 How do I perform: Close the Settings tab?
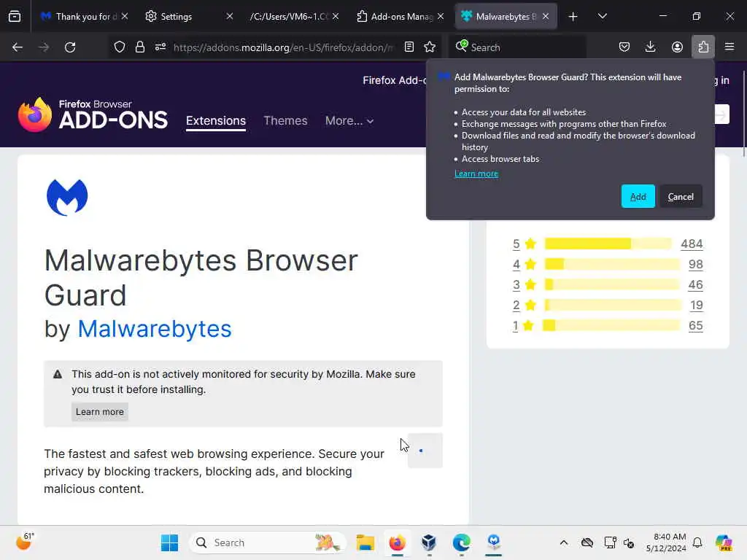[230, 17]
